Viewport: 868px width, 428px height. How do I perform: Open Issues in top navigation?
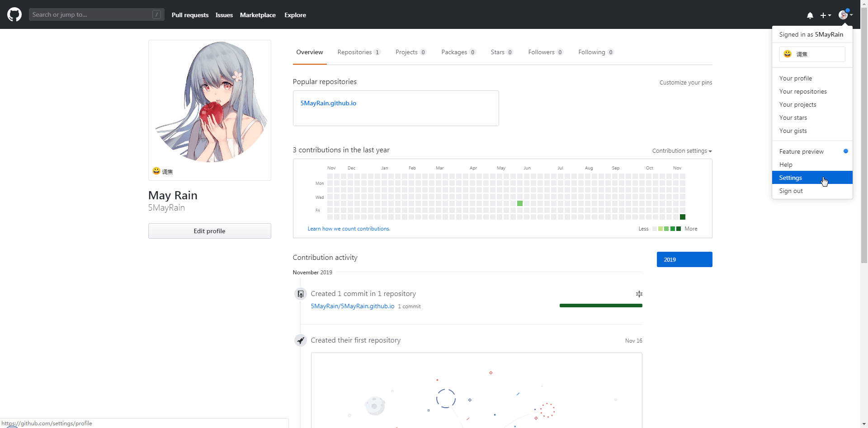coord(224,15)
